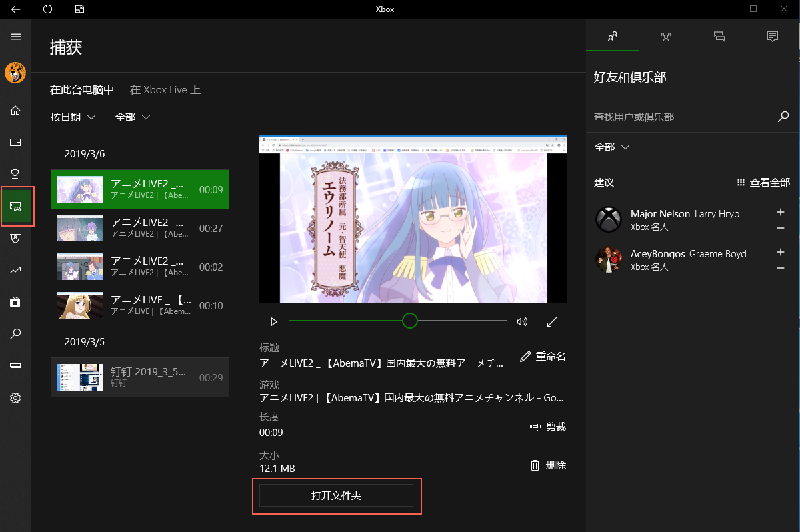Click the 打开文件夹 button
The height and width of the screenshot is (532, 800).
click(x=336, y=495)
